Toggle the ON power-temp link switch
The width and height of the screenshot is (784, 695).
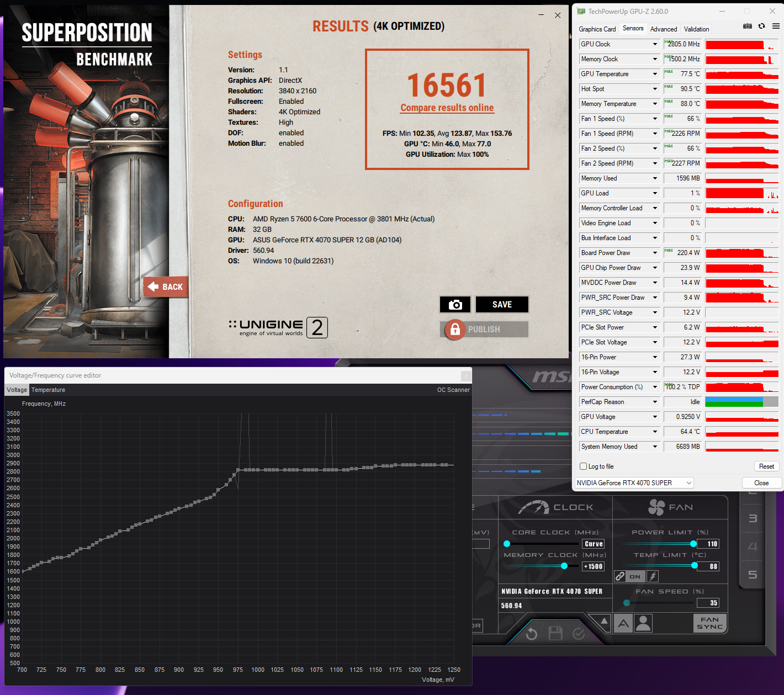pyautogui.click(x=635, y=576)
